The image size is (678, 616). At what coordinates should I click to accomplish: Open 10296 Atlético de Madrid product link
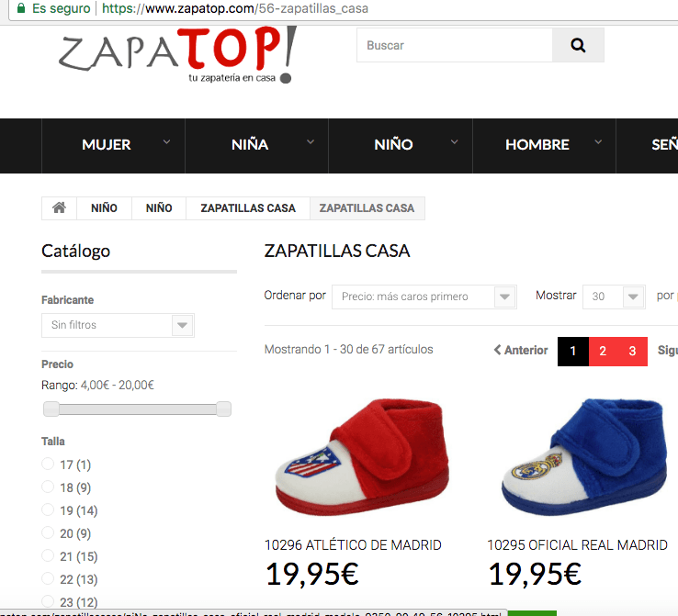353,545
